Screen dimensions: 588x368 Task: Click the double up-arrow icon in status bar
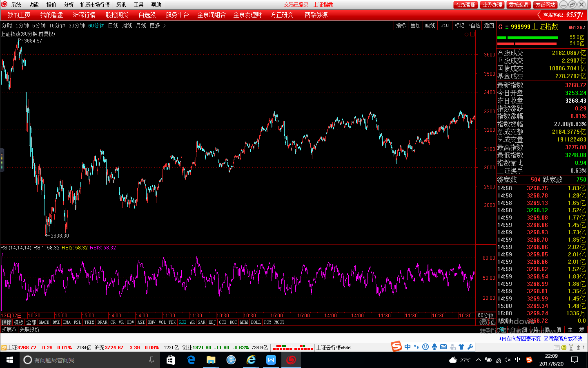pyautogui.click(x=578, y=348)
